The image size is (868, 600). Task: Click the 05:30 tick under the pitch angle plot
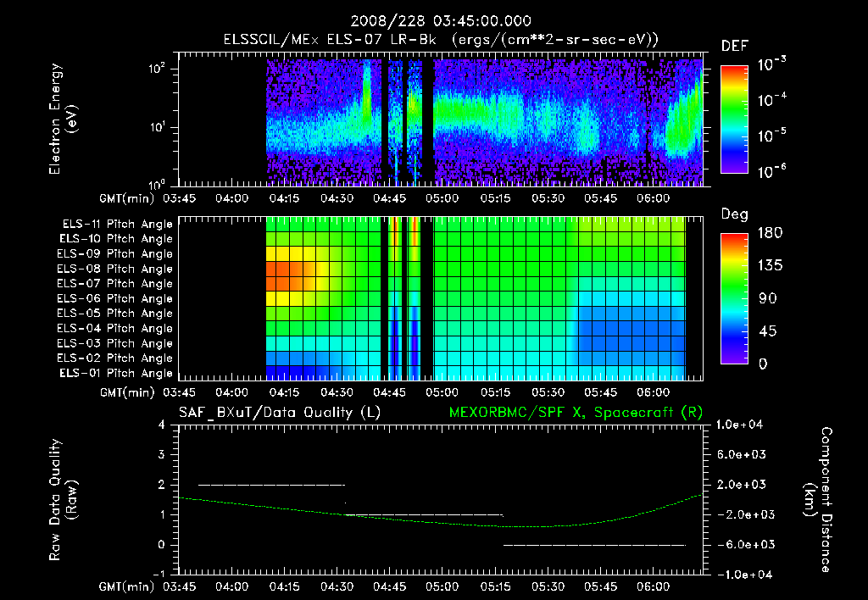pyautogui.click(x=548, y=392)
